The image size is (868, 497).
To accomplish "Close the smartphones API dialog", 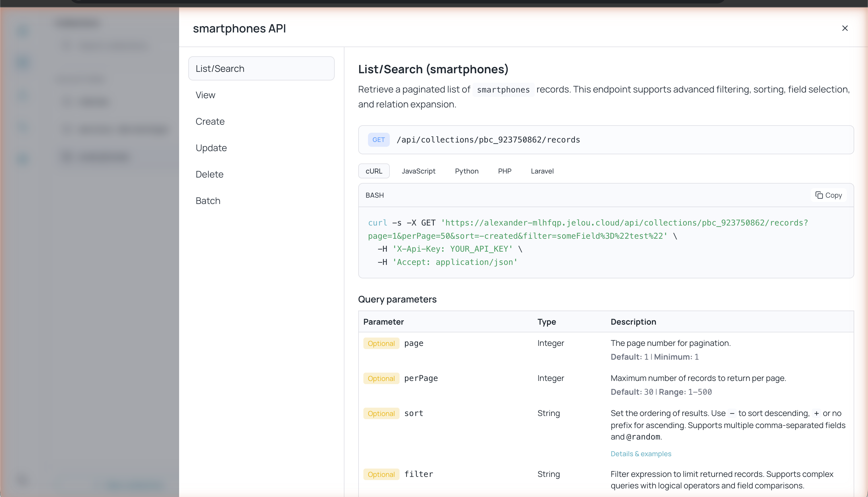I will coord(845,28).
